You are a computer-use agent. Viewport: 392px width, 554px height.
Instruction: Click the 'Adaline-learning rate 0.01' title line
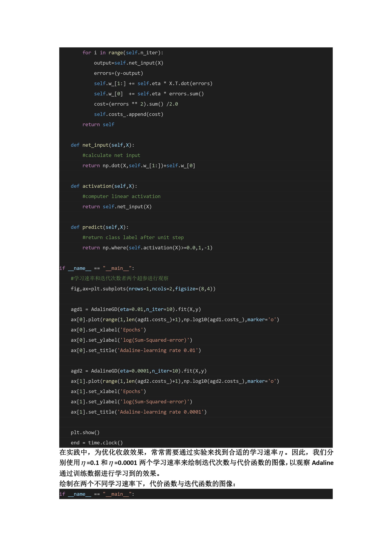pos(136,350)
